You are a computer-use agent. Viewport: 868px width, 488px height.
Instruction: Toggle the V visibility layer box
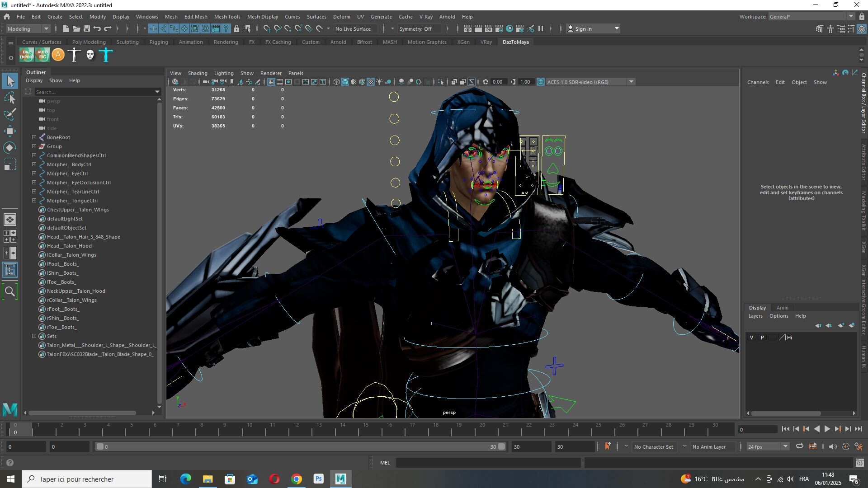click(x=752, y=338)
